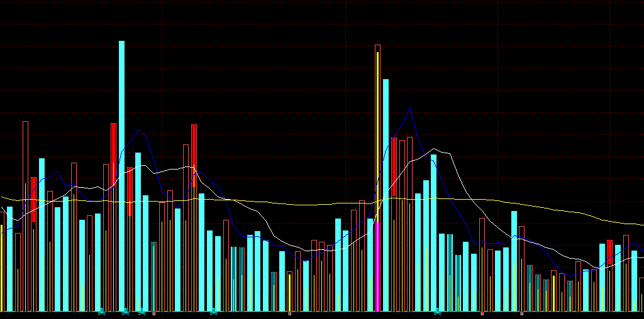Click the highest peak of the blue line

(410, 109)
